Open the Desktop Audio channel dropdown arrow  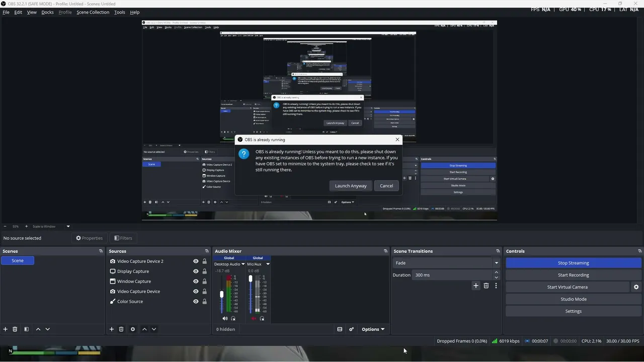[x=243, y=264]
